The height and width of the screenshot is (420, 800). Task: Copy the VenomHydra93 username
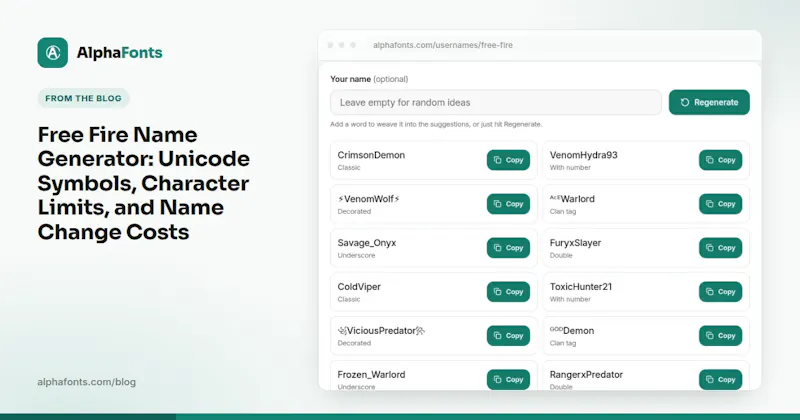pyautogui.click(x=720, y=160)
